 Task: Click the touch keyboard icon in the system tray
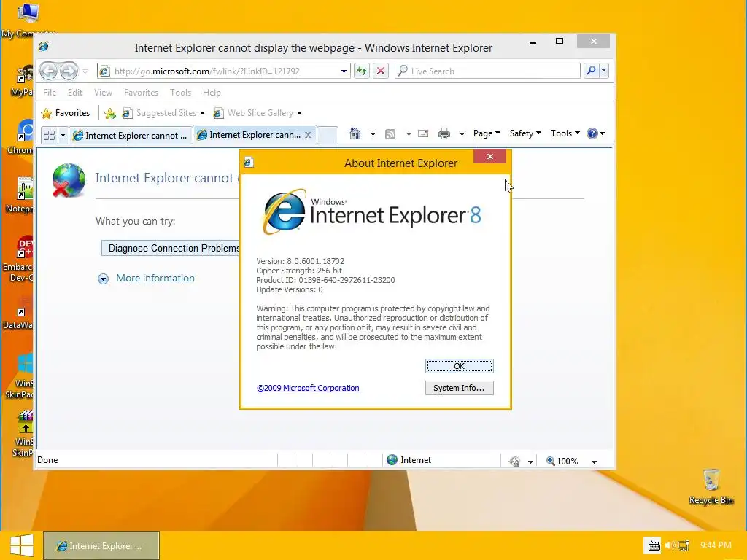click(654, 545)
